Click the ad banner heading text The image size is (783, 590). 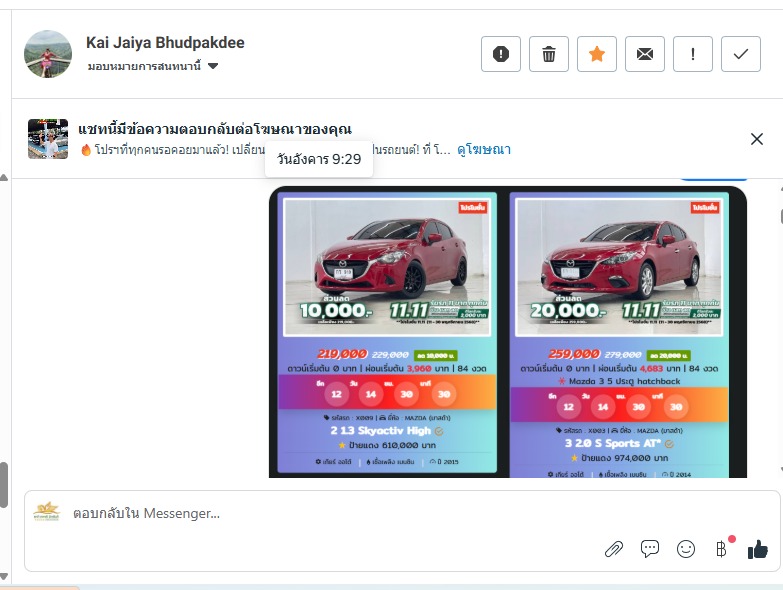coord(215,129)
